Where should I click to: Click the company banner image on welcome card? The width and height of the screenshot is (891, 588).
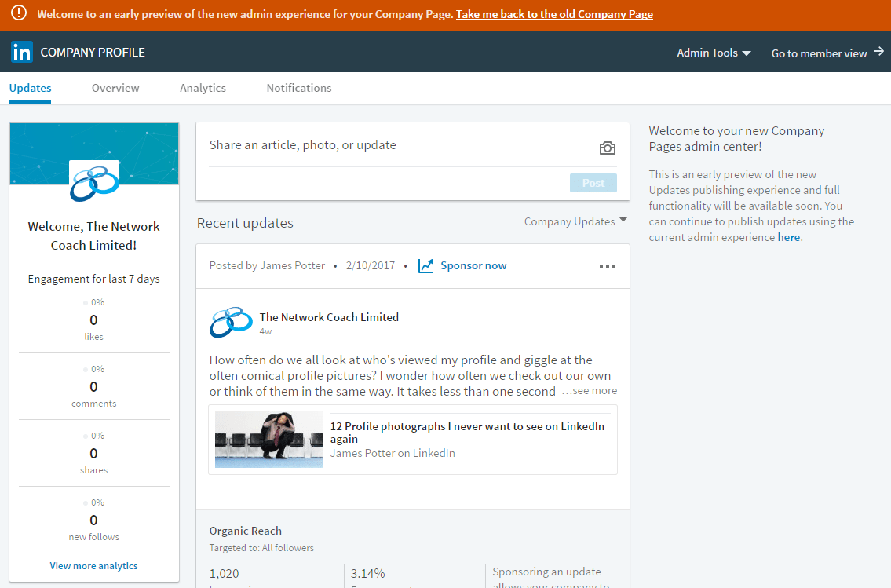click(x=94, y=153)
